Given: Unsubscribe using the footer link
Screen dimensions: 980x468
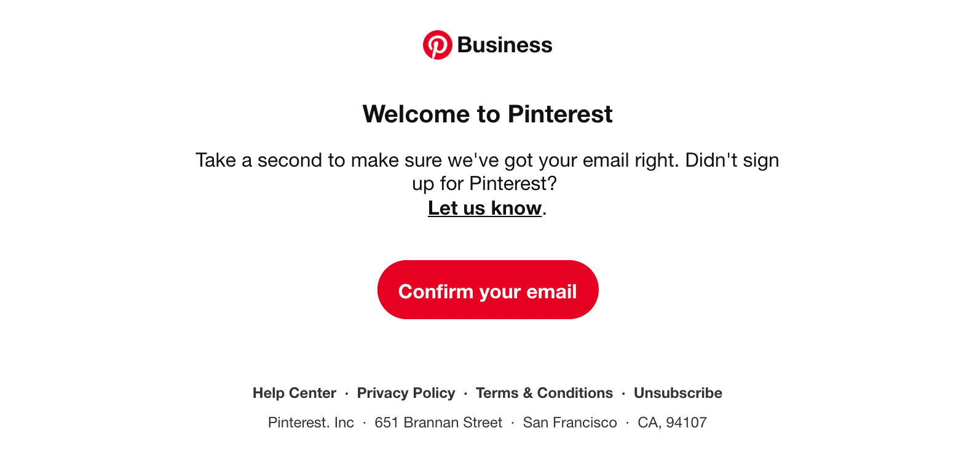Looking at the screenshot, I should coord(678,393).
